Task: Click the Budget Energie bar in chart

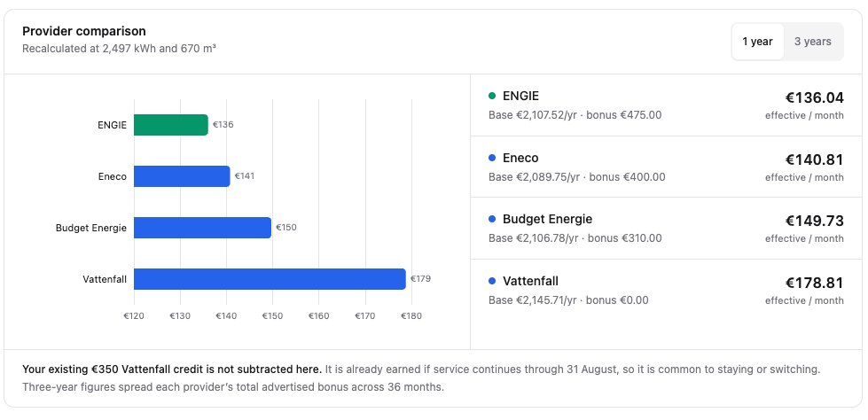Action: (203, 228)
